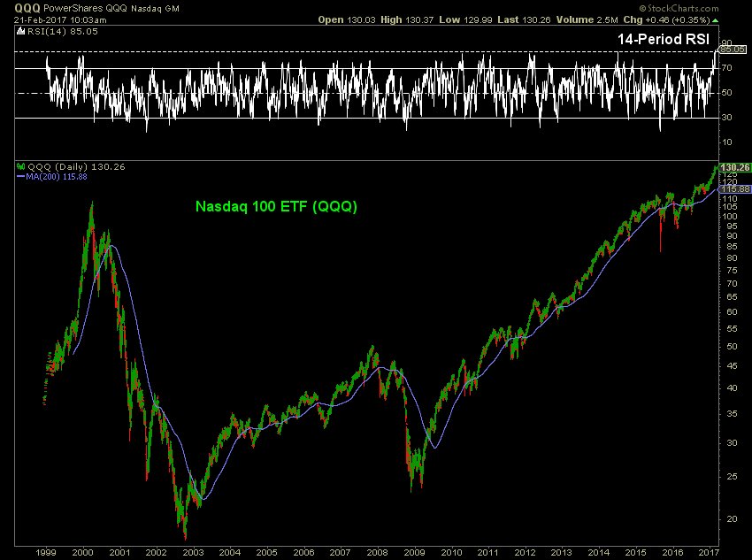Click the Low 129.99 value
The width and height of the screenshot is (752, 560).
tap(465, 19)
